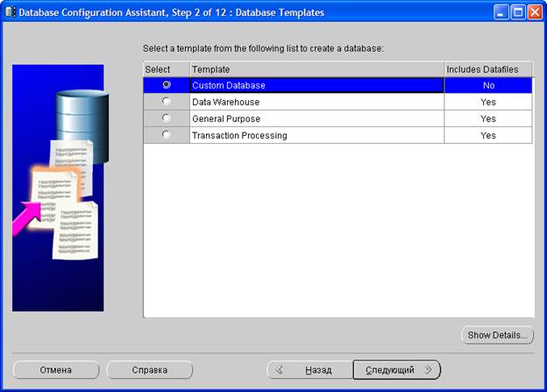This screenshot has height=392, width=547.
Task: Maximize the Database Configuration Assistant window
Action: (518, 12)
